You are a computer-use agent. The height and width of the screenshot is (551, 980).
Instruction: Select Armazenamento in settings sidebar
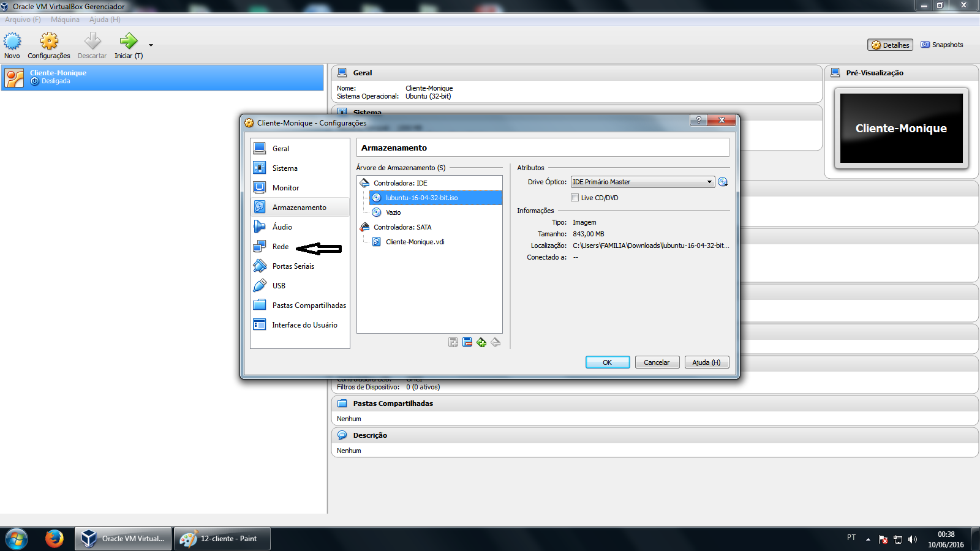coord(300,207)
